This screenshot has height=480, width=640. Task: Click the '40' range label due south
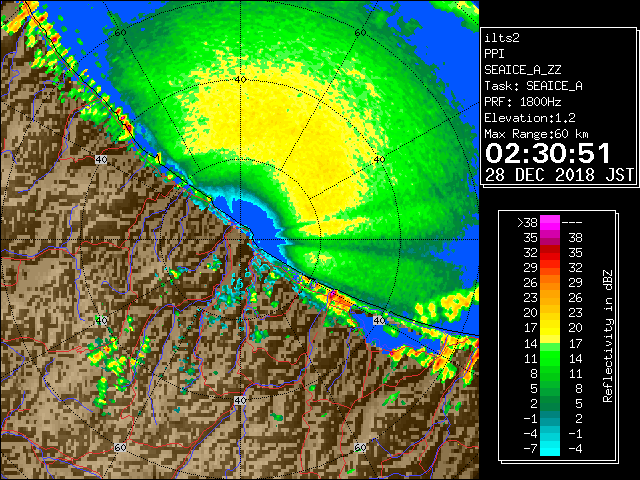[x=240, y=400]
